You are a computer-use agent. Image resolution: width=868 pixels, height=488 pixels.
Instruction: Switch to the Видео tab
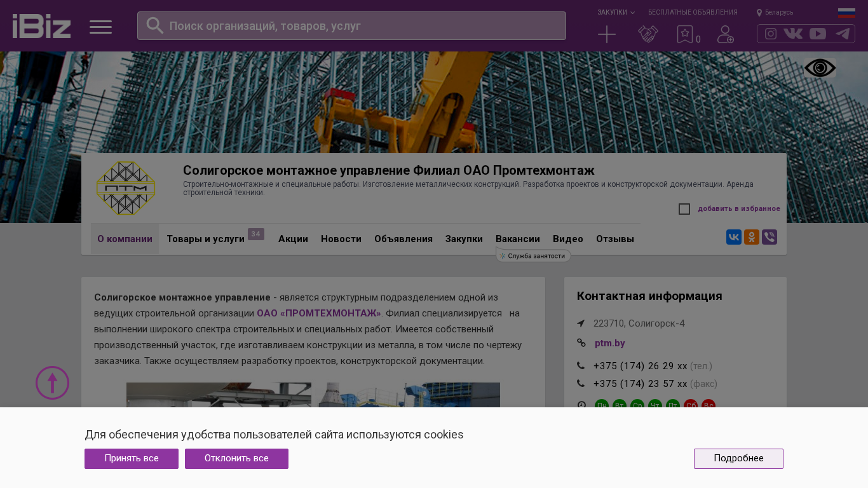coord(568,239)
